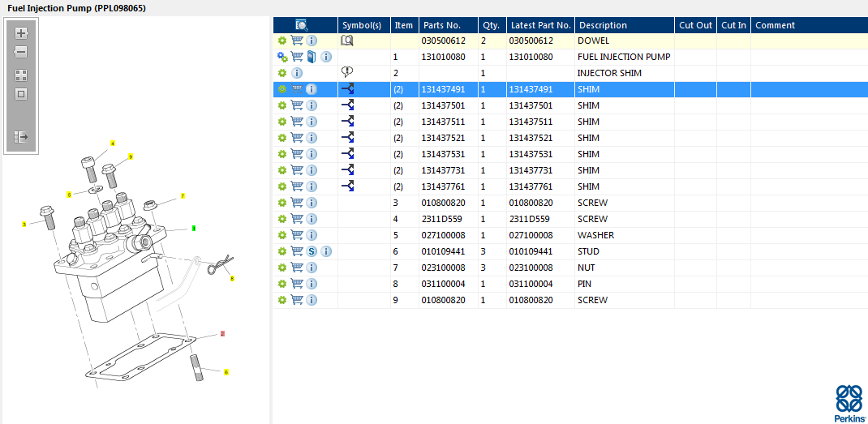Zoom in on the diagram
Viewport: 868px width, 424px height.
(x=21, y=33)
